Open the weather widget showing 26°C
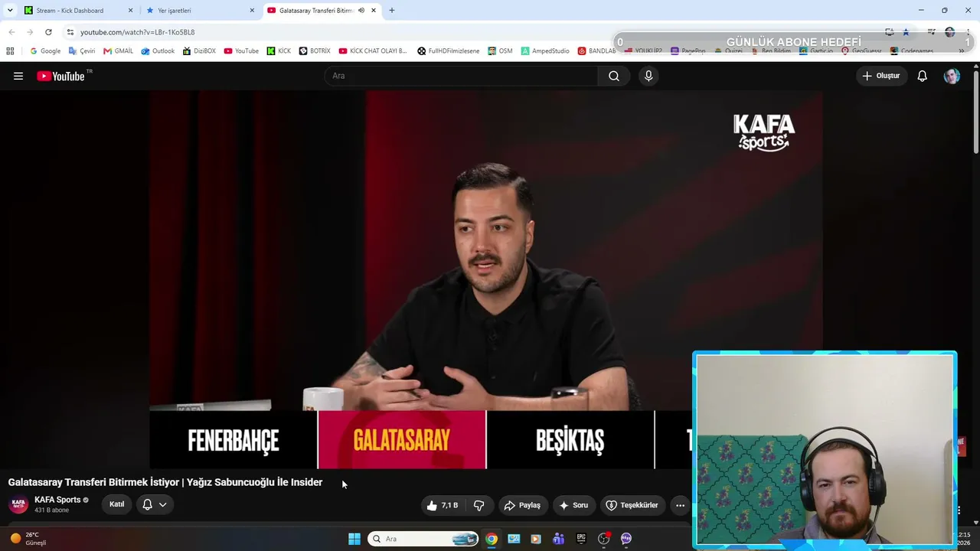Image resolution: width=980 pixels, height=551 pixels. tap(28, 539)
